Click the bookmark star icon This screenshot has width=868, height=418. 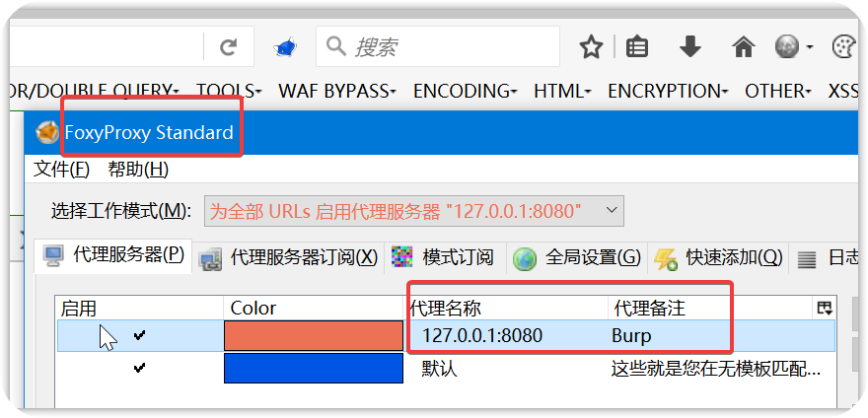(x=590, y=47)
